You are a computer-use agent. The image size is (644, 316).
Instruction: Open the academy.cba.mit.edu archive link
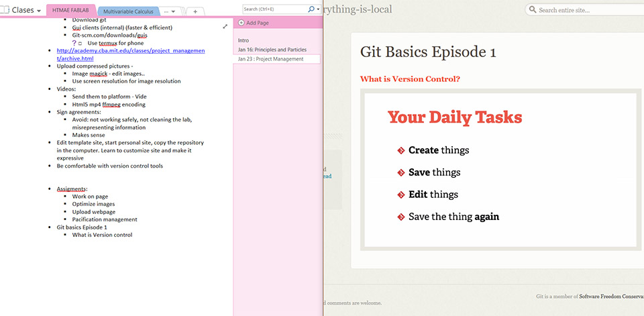tap(131, 54)
